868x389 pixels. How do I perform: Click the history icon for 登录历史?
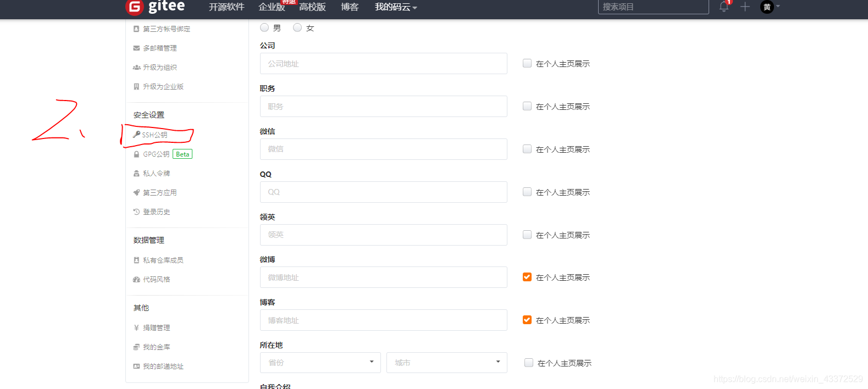(136, 212)
